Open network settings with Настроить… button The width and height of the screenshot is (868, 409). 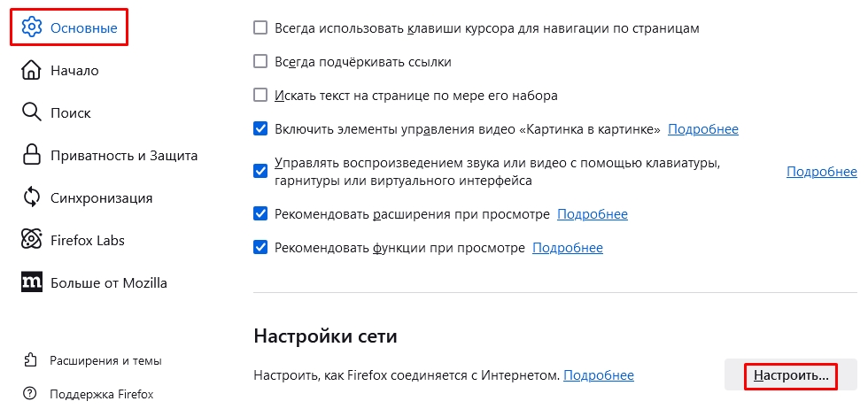[x=791, y=375]
